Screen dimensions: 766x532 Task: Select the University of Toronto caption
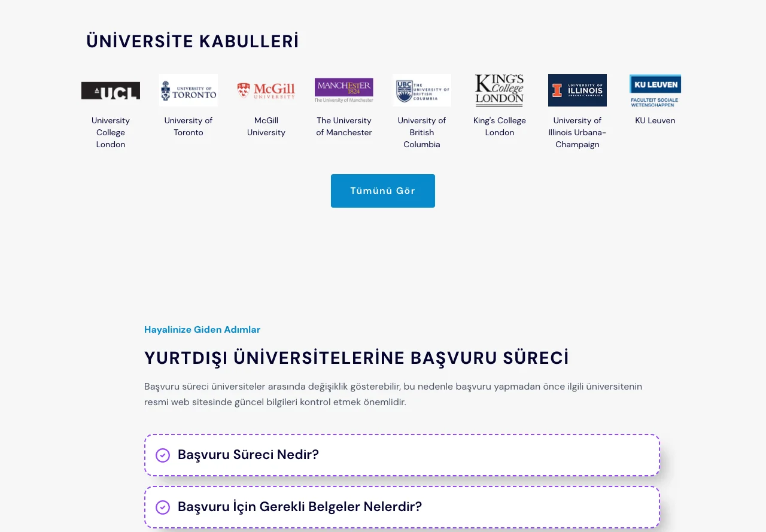click(189, 126)
